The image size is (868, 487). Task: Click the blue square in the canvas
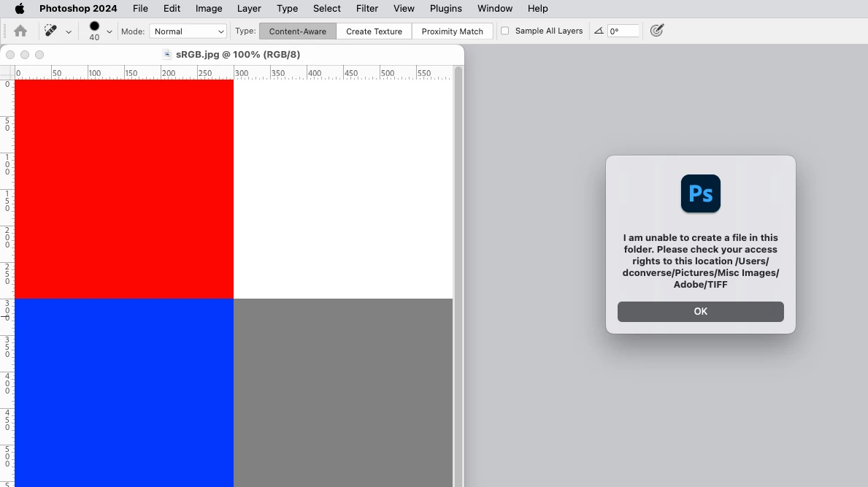tap(124, 393)
